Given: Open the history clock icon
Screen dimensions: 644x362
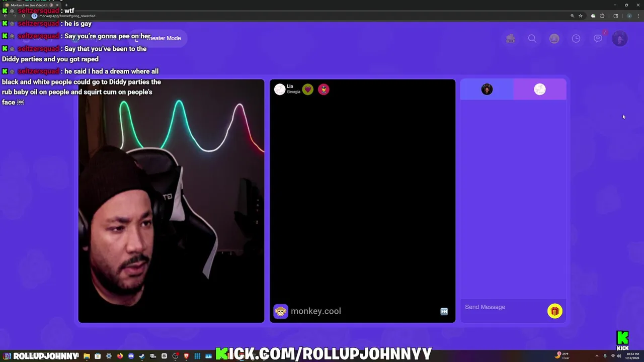Looking at the screenshot, I should (x=576, y=39).
